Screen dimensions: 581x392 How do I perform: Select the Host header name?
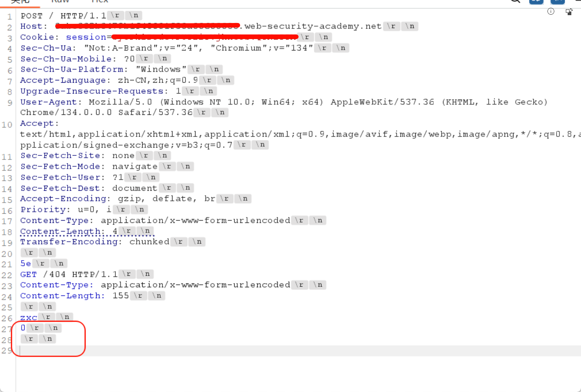(x=34, y=26)
